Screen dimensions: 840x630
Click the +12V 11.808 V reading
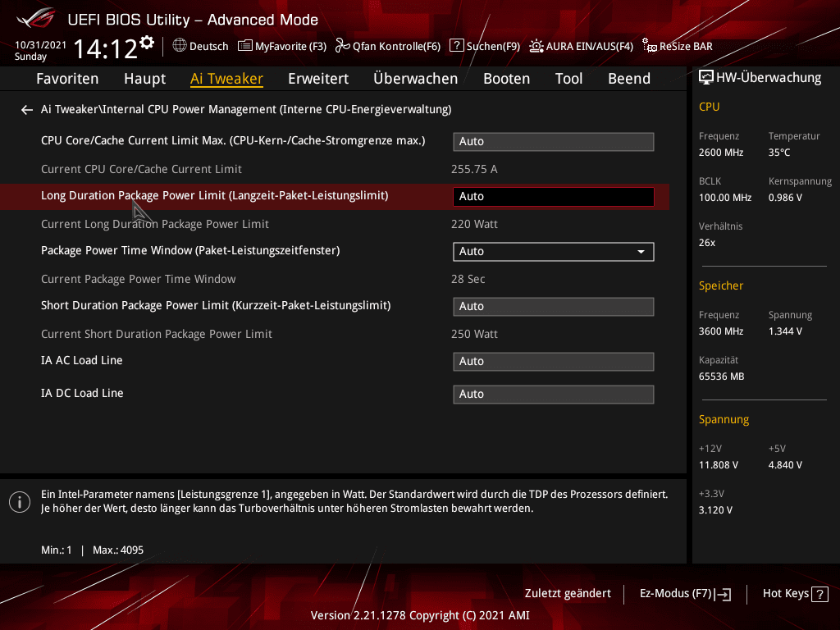[719, 465]
